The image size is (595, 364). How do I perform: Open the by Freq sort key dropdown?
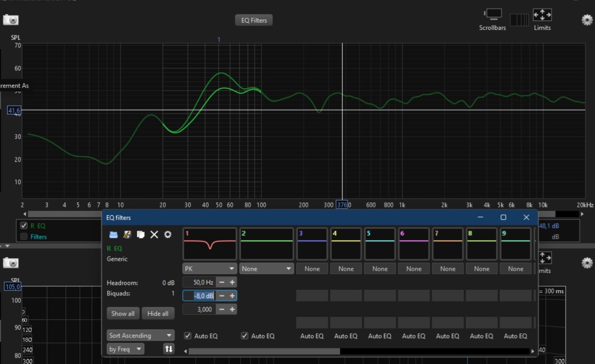coord(125,349)
